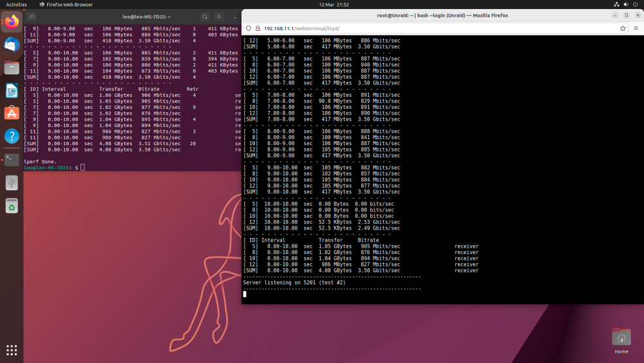The width and height of the screenshot is (644, 363).
Task: Open the Help icon in dock
Action: [x=12, y=136]
